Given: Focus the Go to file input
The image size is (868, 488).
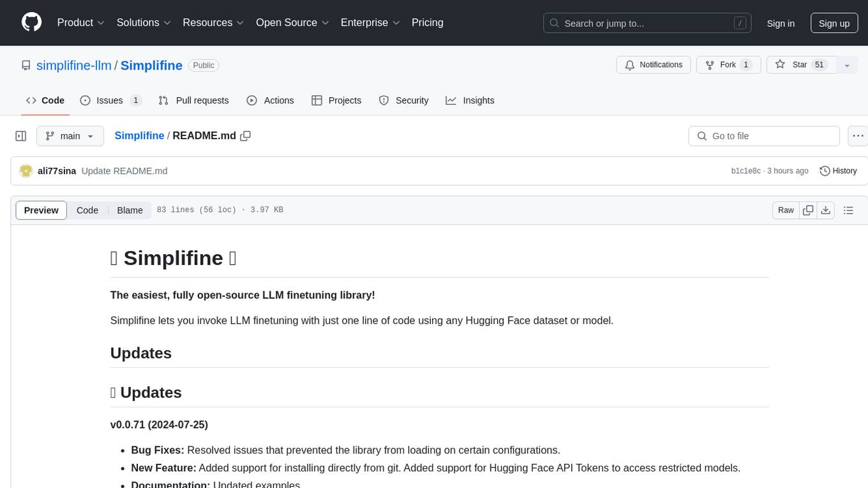Looking at the screenshot, I should click(x=764, y=136).
